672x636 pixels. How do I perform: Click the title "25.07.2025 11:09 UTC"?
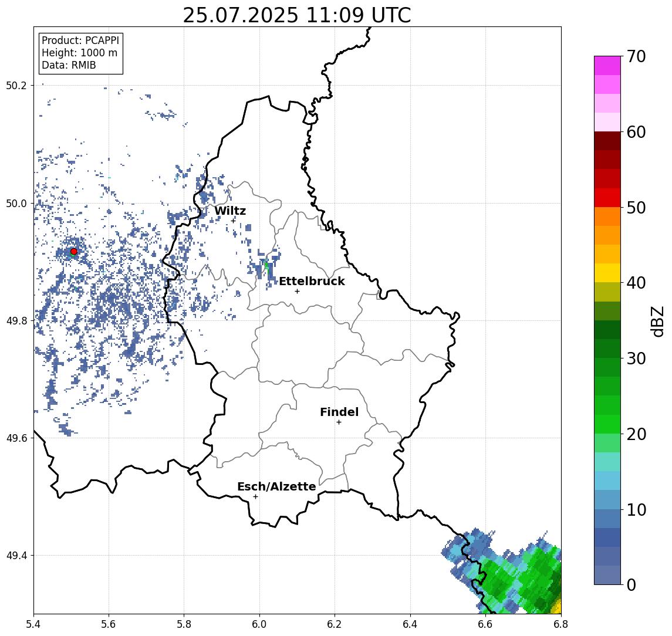(296, 16)
